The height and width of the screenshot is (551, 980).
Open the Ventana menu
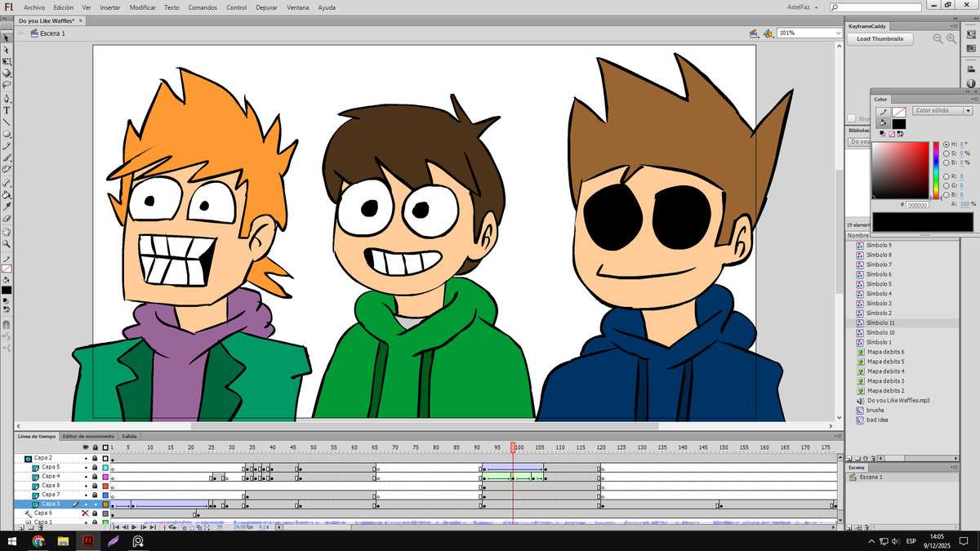(x=298, y=7)
